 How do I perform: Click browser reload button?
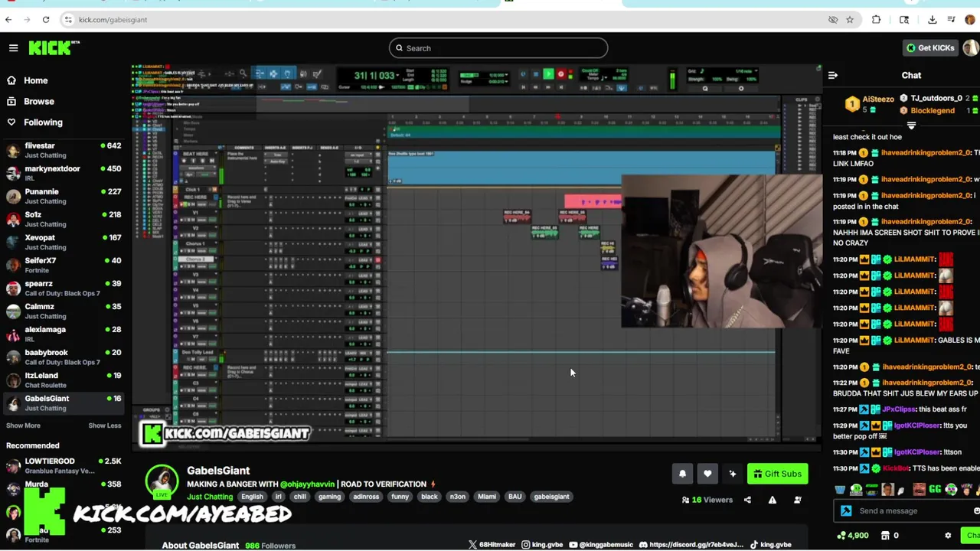pos(46,20)
